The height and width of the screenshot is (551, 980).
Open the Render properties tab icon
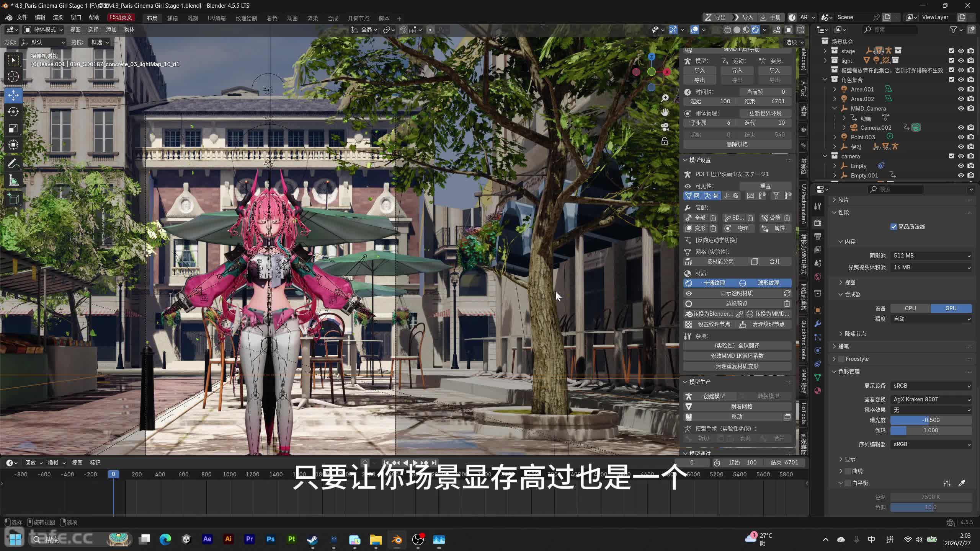pyautogui.click(x=818, y=223)
